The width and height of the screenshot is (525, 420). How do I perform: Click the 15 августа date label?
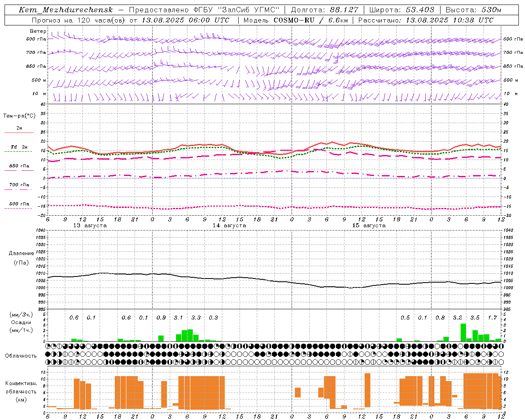(x=369, y=226)
